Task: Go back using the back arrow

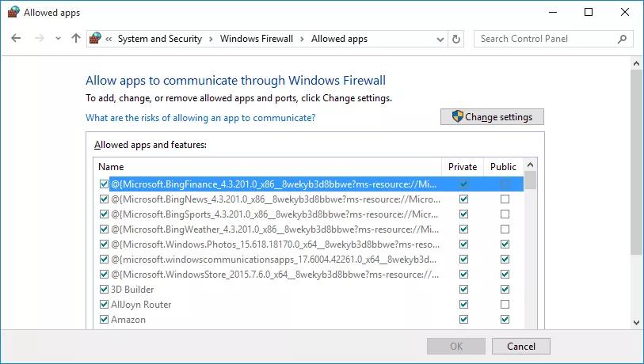Action: pos(16,39)
